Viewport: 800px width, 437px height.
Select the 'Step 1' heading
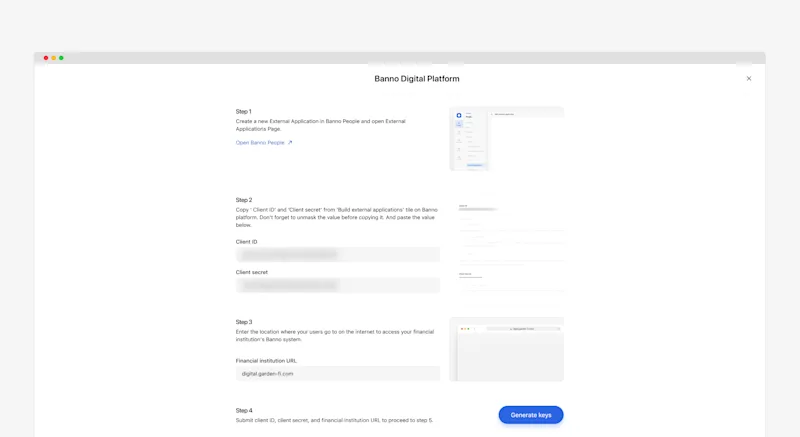tap(243, 111)
